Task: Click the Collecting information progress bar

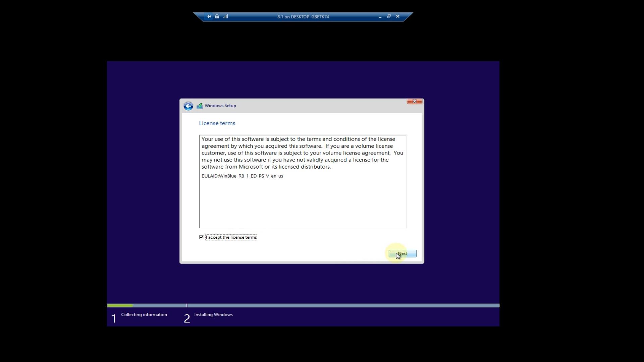Action: 147,305
